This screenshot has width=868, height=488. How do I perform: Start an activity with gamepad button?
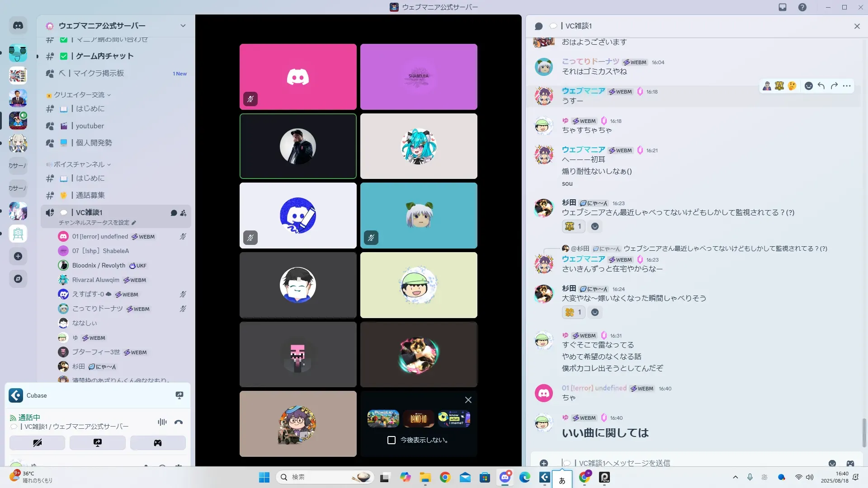click(157, 443)
